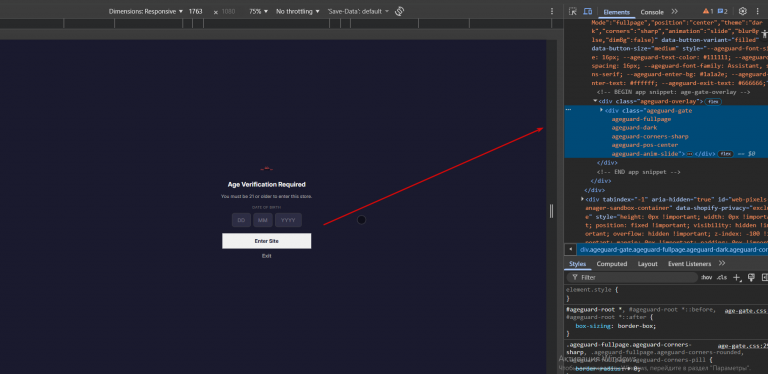The width and height of the screenshot is (768, 374).
Task: Open device toolbar three-dot options menu
Action: click(x=552, y=11)
